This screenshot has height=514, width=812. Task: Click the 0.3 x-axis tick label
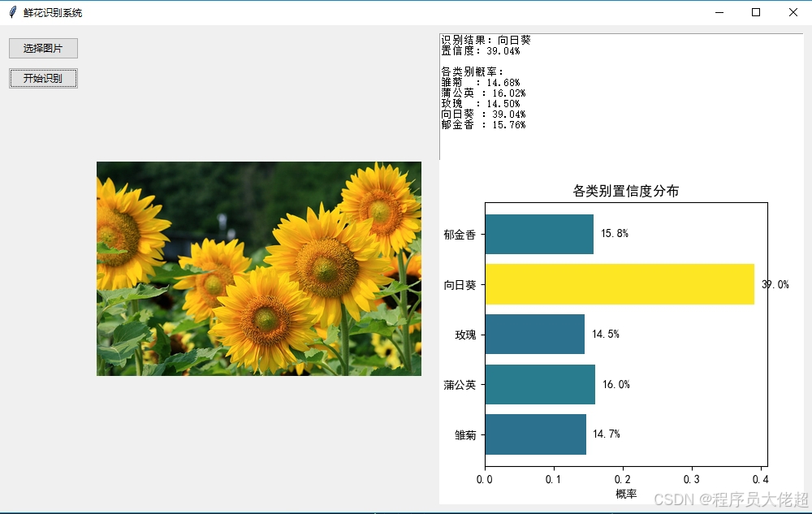pos(691,479)
